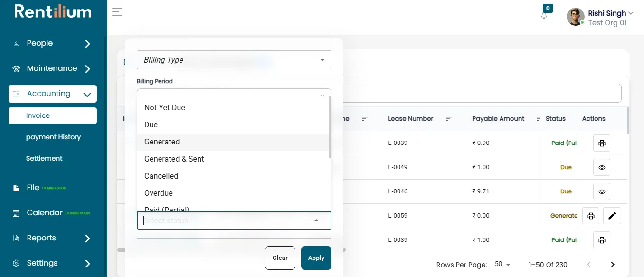Edit the L-0059 invoice with pencil icon
644x277 pixels.
point(612,216)
